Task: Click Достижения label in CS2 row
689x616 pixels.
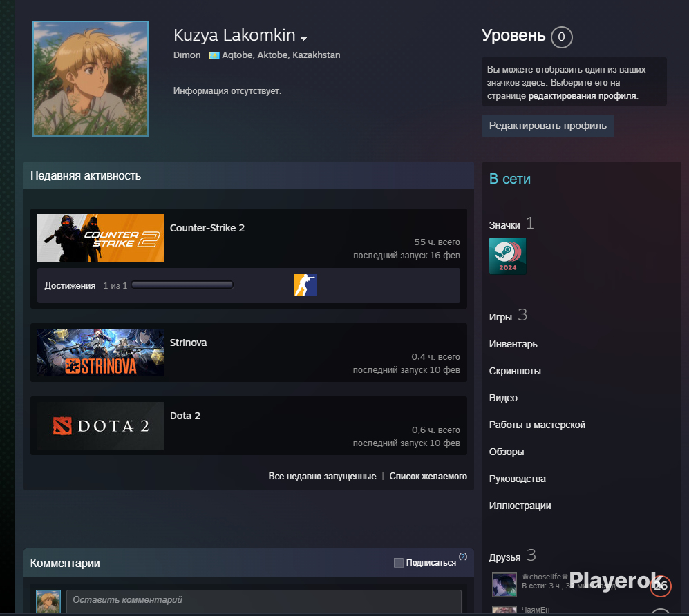Action: click(70, 285)
